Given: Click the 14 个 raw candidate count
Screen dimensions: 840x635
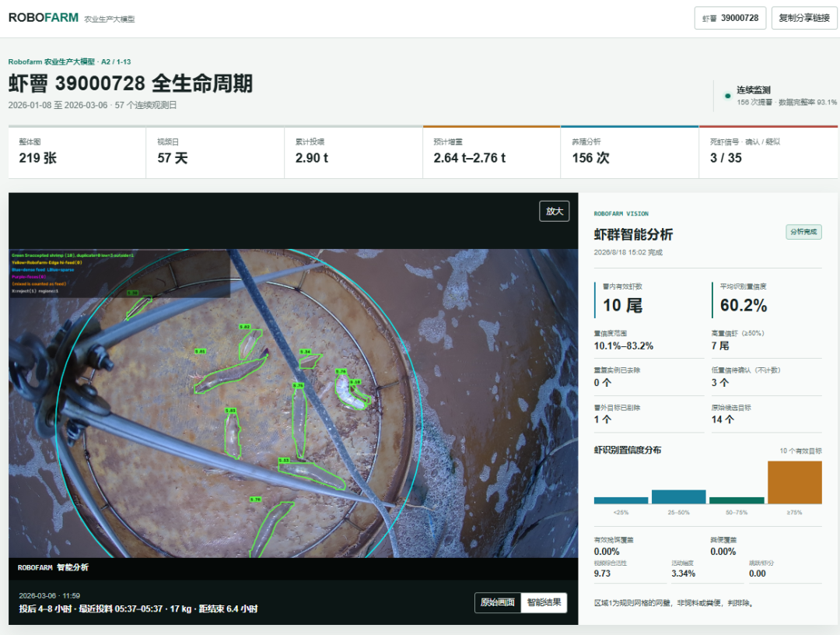Looking at the screenshot, I should (723, 419).
